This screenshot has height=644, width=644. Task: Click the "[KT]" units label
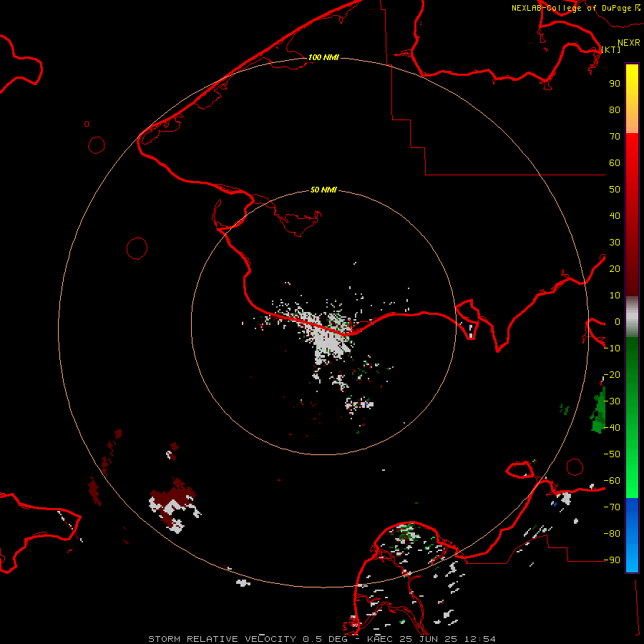point(611,49)
